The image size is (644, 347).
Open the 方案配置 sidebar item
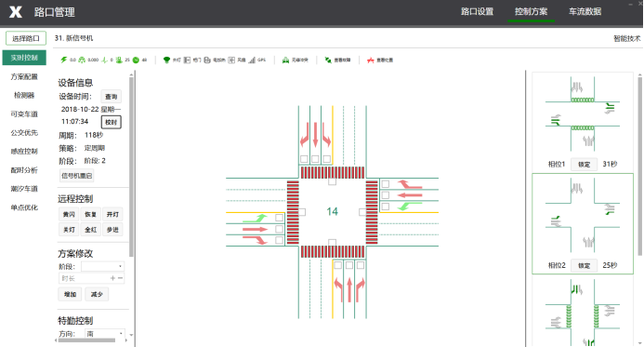24,76
